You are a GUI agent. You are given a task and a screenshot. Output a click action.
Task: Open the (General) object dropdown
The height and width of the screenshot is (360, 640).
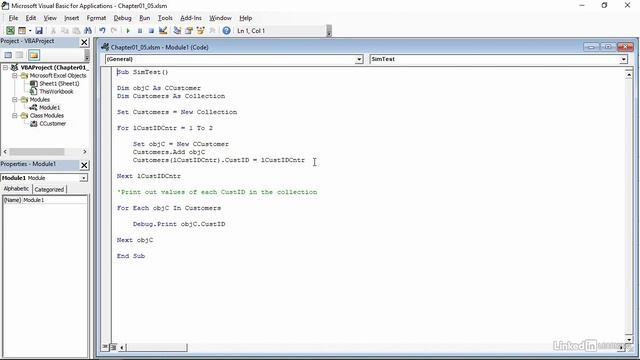click(x=359, y=59)
